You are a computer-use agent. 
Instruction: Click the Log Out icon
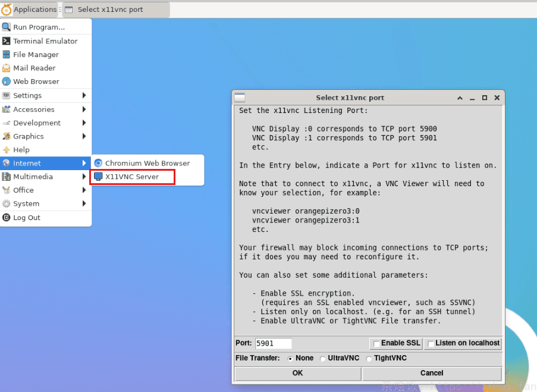tap(7, 218)
